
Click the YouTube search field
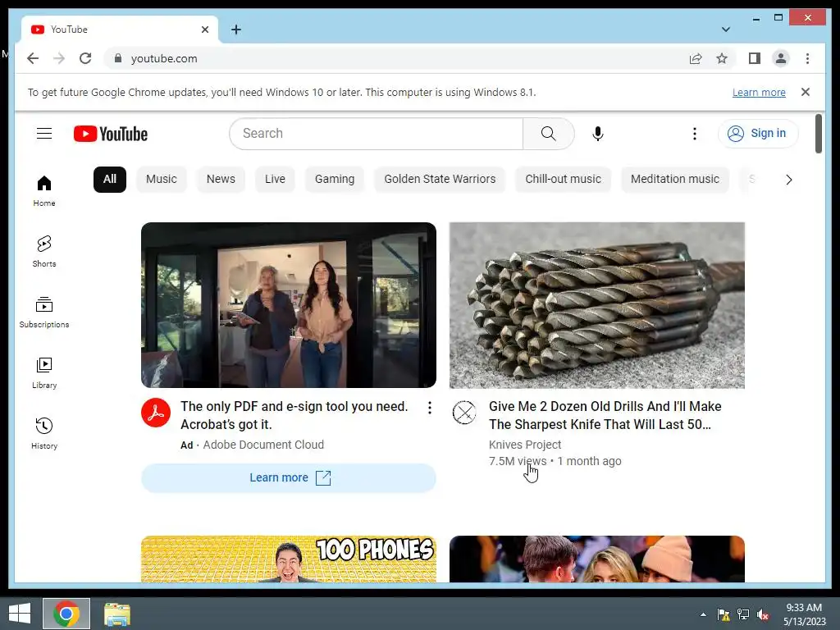coord(376,134)
